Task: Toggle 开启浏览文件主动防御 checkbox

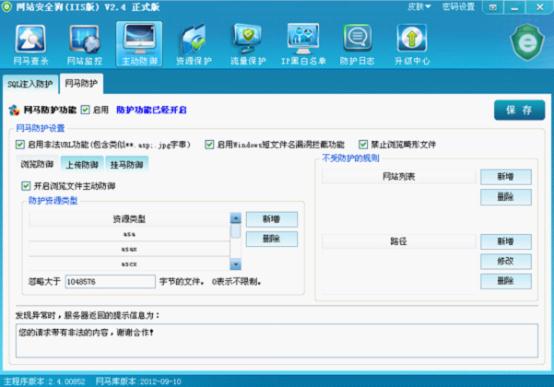Action: 26,186
